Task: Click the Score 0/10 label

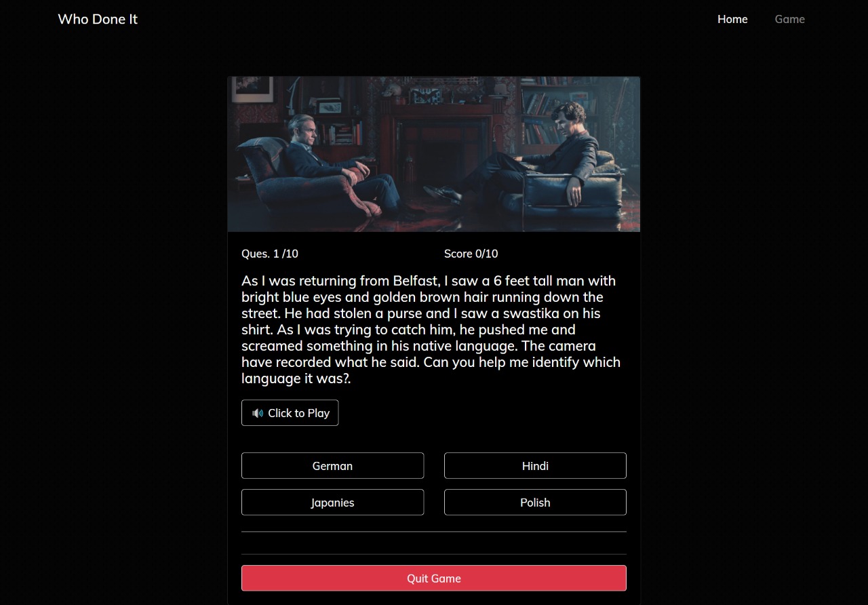Action: (471, 254)
